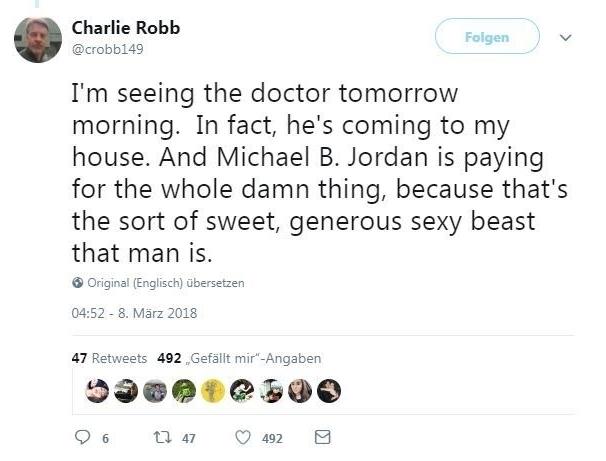Open the green Kermit liker avatar
Screen dimensions: 606x461
click(x=184, y=391)
